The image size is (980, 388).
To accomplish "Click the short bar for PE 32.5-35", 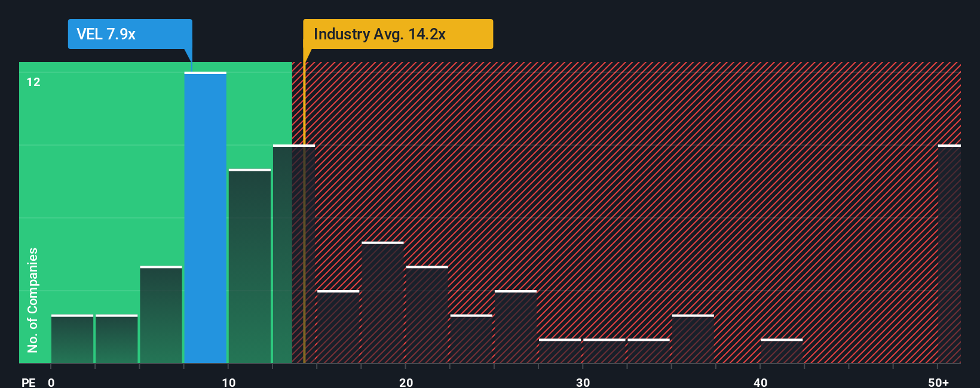I will coord(648,351).
